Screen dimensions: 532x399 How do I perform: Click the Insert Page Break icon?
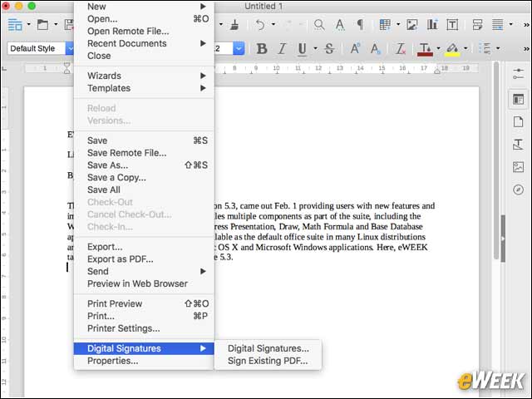pyautogui.click(x=477, y=24)
